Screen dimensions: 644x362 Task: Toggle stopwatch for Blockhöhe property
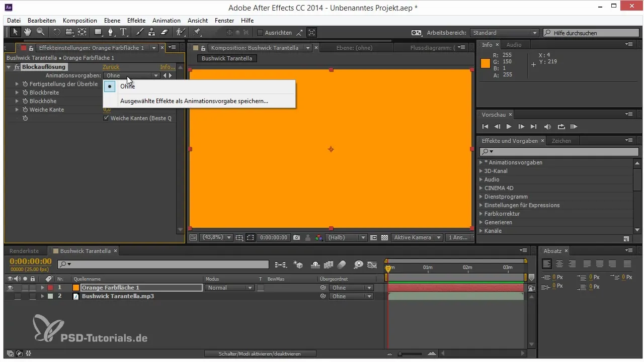[25, 101]
